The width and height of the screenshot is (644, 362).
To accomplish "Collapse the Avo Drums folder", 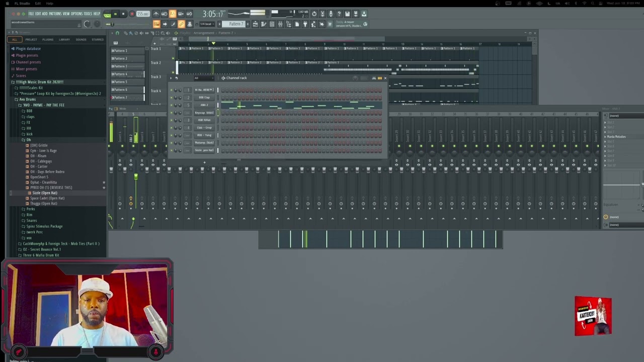I will pyautogui.click(x=27, y=99).
